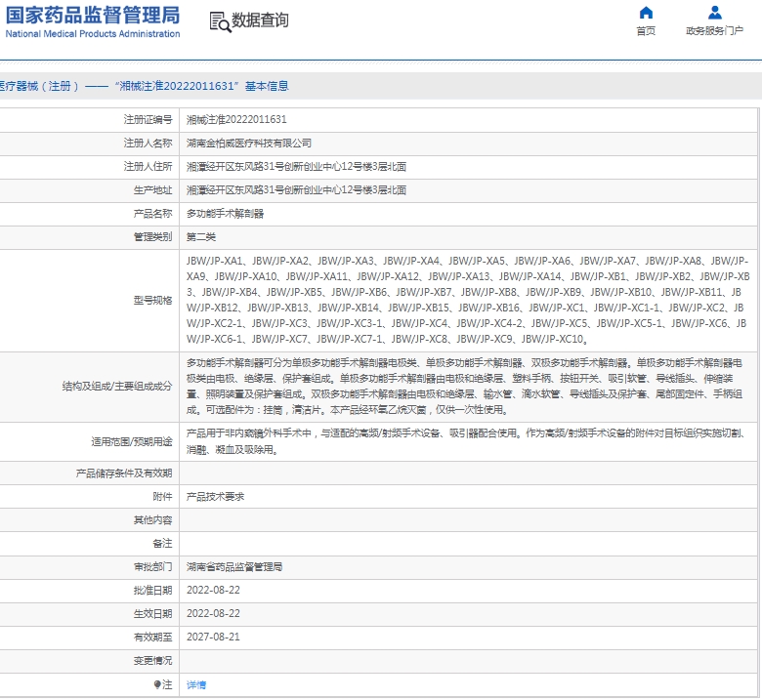Click the 注册人住所 address value
The width and height of the screenshot is (762, 700).
click(296, 167)
